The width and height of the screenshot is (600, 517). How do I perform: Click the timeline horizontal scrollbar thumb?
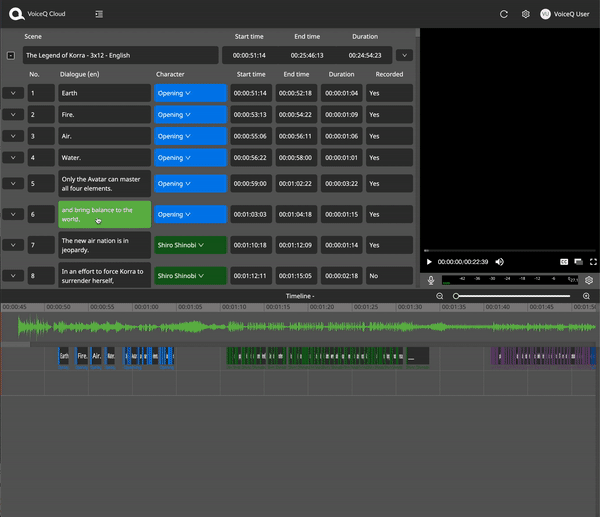point(15,344)
